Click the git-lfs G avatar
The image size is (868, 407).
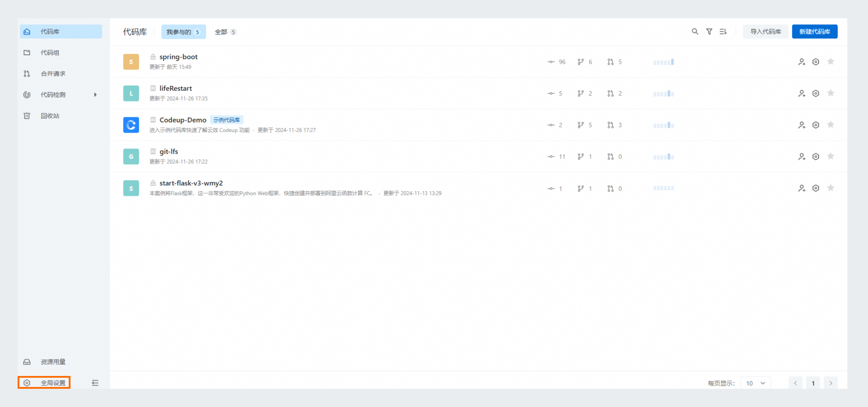(x=131, y=157)
